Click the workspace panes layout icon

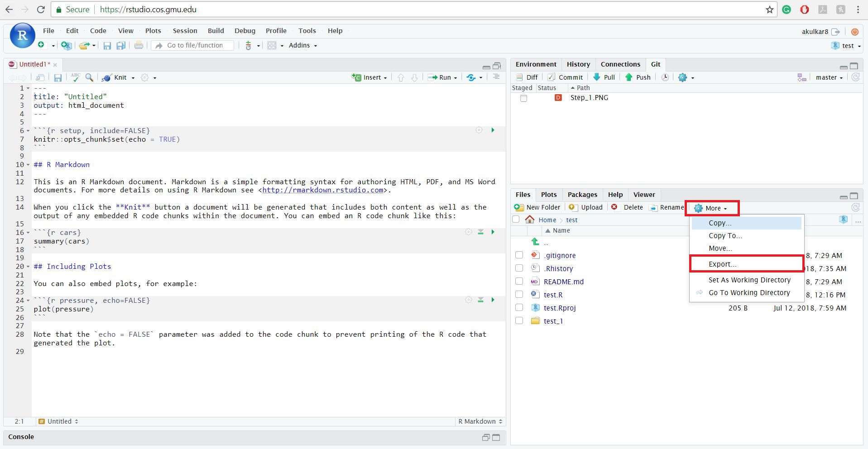[x=272, y=45]
